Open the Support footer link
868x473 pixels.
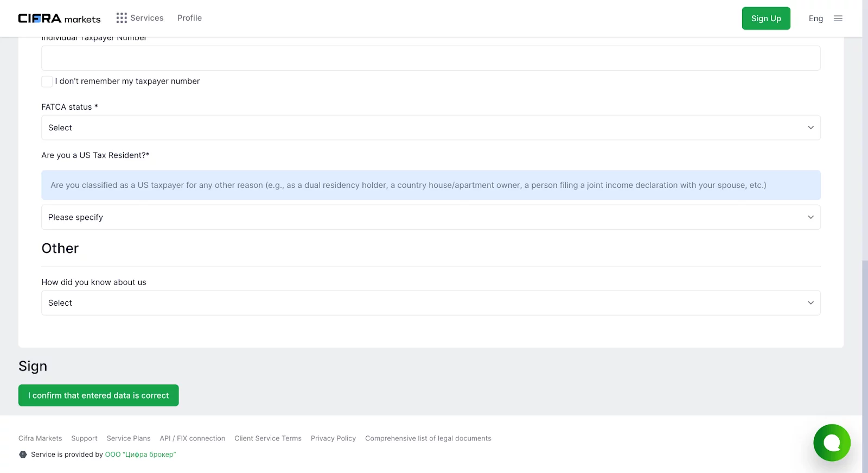point(84,438)
